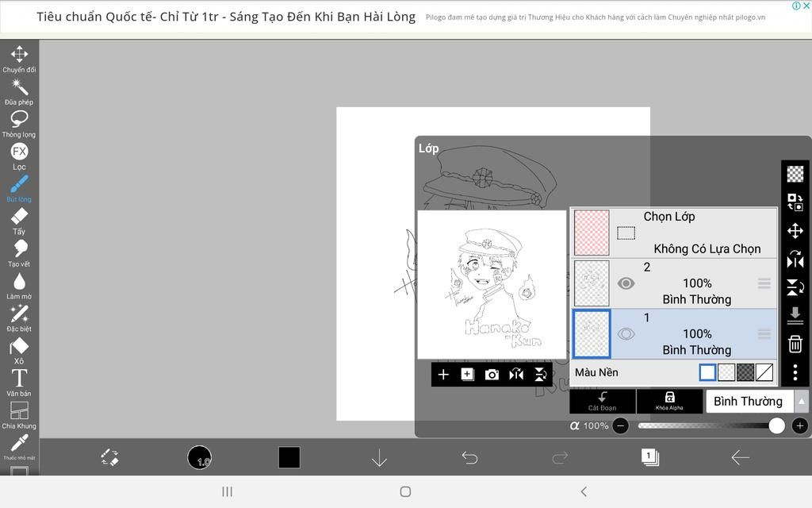Delete the layer with trash icon

(795, 344)
